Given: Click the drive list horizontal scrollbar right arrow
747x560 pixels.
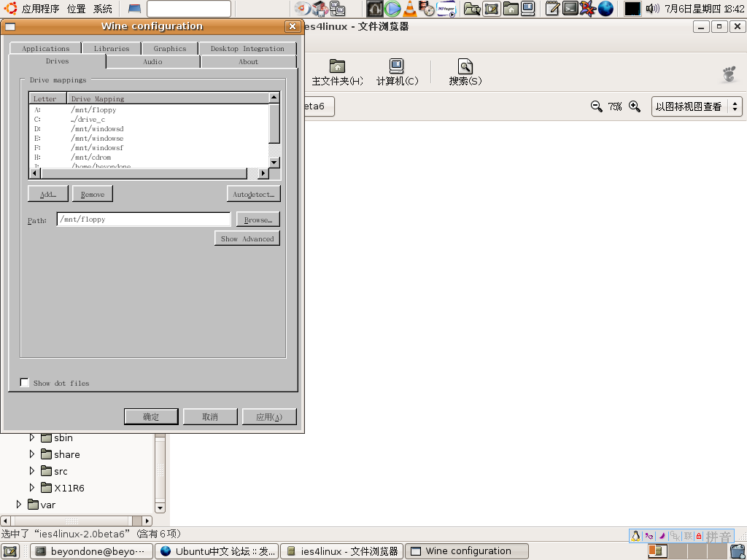Looking at the screenshot, I should click(263, 174).
